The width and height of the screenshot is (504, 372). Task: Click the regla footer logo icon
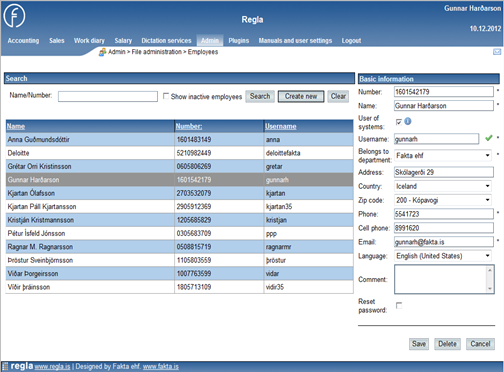point(5,366)
